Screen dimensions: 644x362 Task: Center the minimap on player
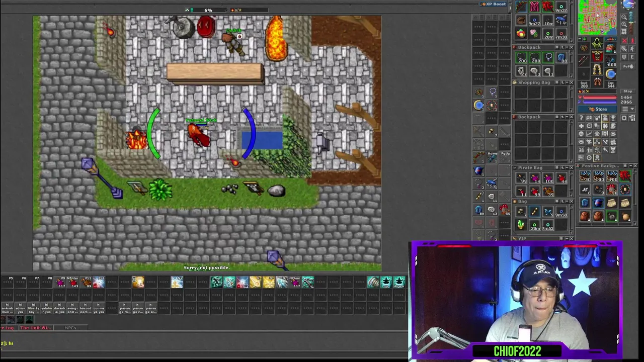624,32
